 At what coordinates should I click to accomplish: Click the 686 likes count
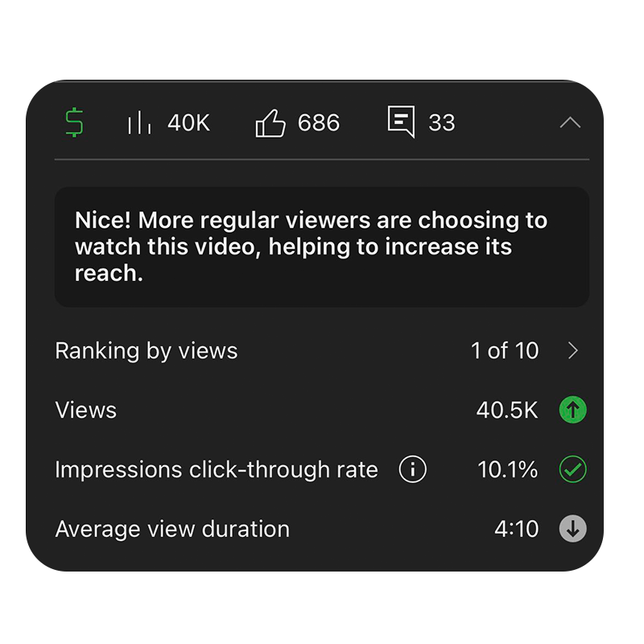click(x=319, y=122)
